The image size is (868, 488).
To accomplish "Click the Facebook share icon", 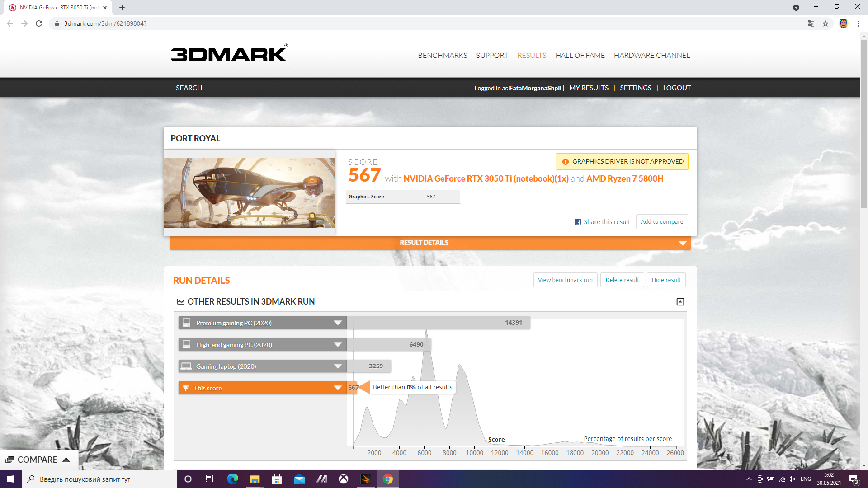I will click(x=578, y=222).
